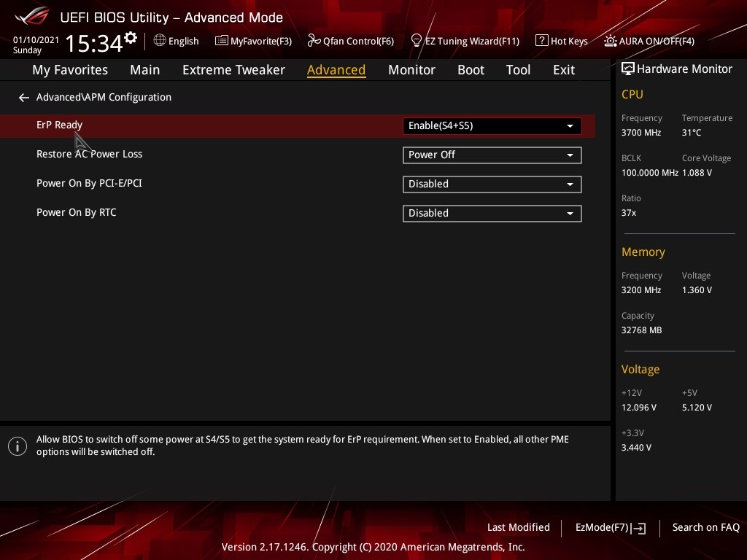Open the Tool tab
The height and width of the screenshot is (560, 747).
(x=518, y=70)
